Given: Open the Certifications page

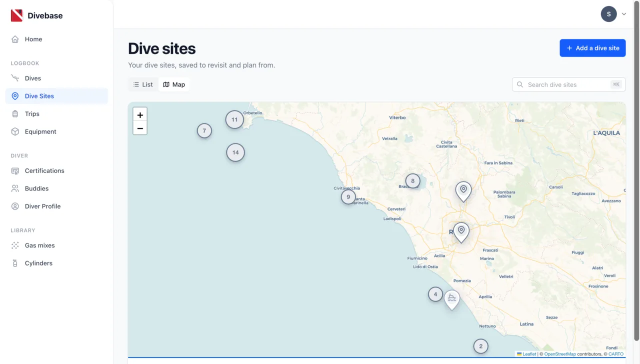Looking at the screenshot, I should point(56,171).
